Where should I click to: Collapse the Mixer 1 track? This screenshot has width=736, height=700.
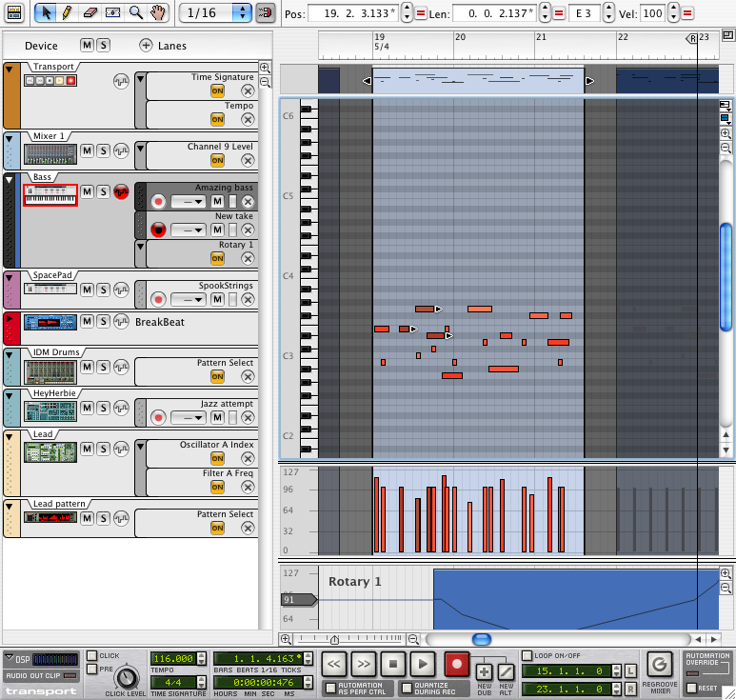pos(10,139)
